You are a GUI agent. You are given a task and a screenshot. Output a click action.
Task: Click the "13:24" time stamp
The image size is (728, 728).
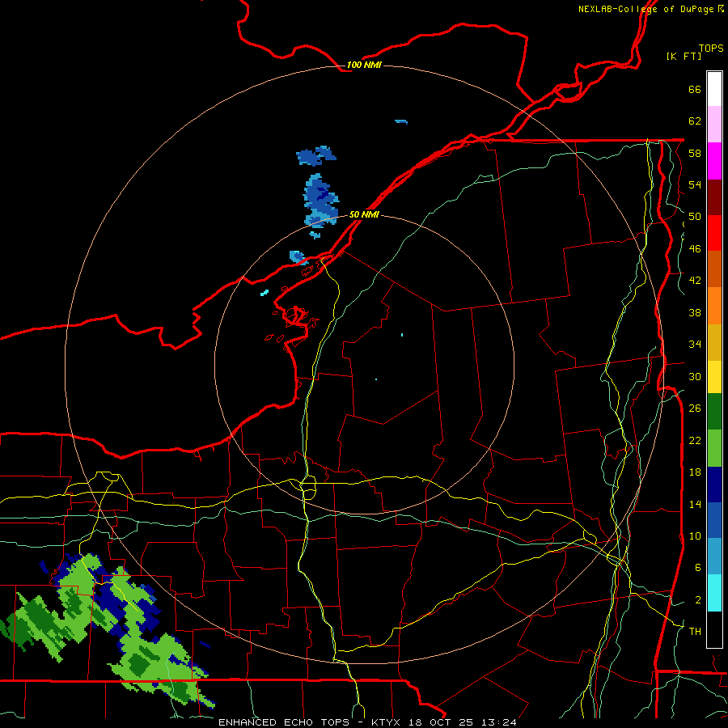point(497,722)
